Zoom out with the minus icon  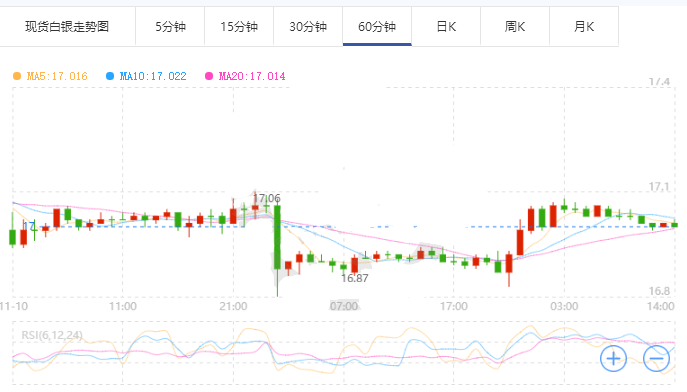pos(656,358)
